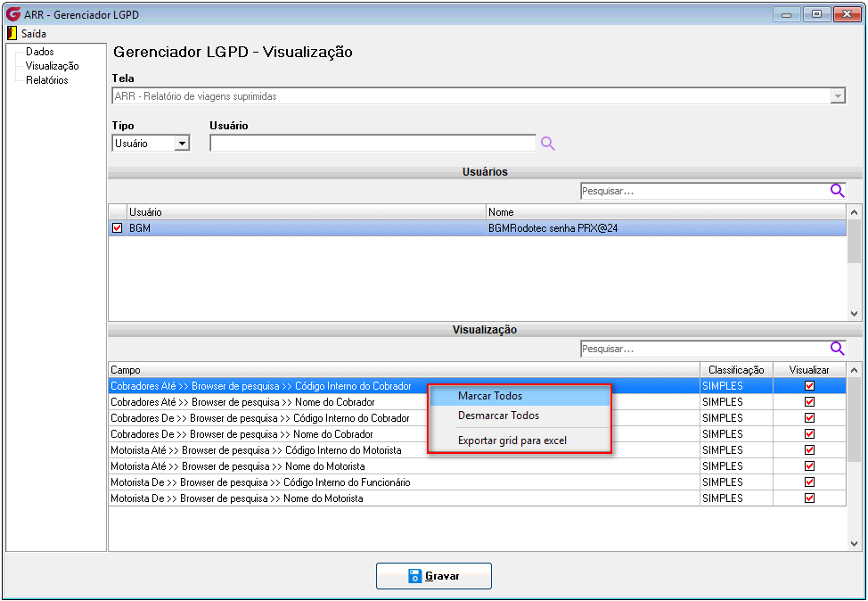Uncheck the BGM user checkbox
Image resolution: width=868 pixels, height=601 pixels.
[117, 227]
